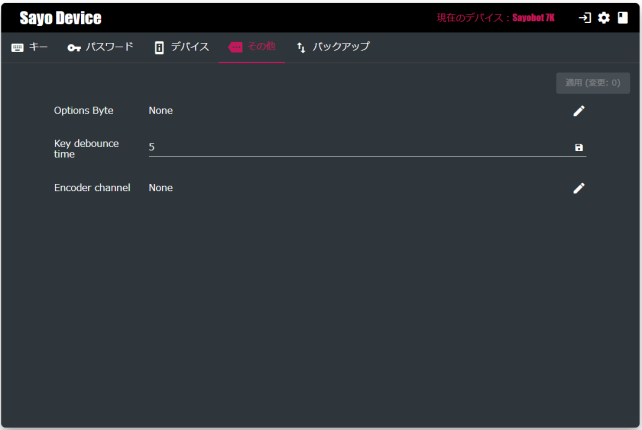642x430 pixels.
Task: Edit the Options Byte pencil icon
Action: pos(579,111)
